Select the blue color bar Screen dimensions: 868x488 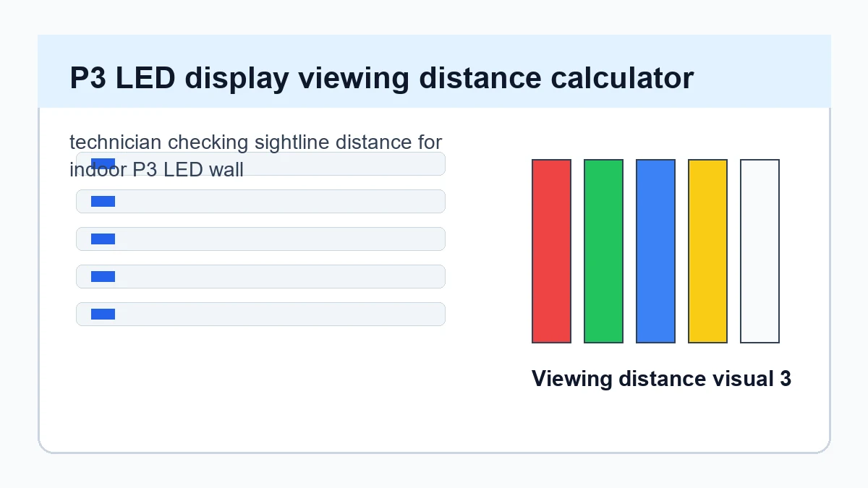pos(655,251)
